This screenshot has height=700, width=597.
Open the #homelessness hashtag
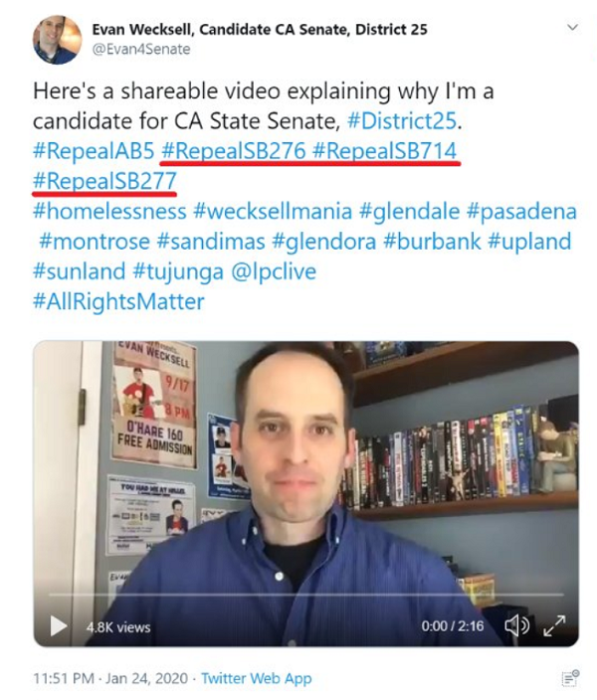coord(109,211)
